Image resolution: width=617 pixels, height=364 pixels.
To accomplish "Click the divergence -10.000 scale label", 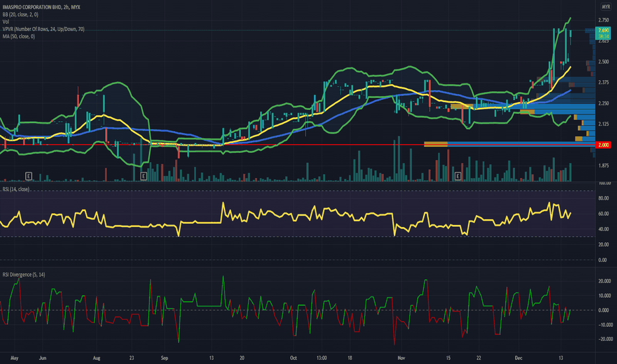I will point(604,325).
